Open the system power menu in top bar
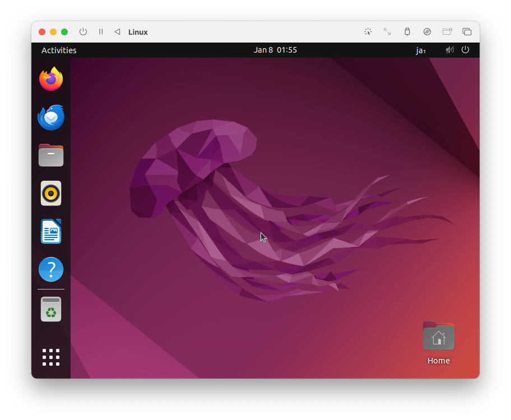The image size is (511, 420). (465, 50)
